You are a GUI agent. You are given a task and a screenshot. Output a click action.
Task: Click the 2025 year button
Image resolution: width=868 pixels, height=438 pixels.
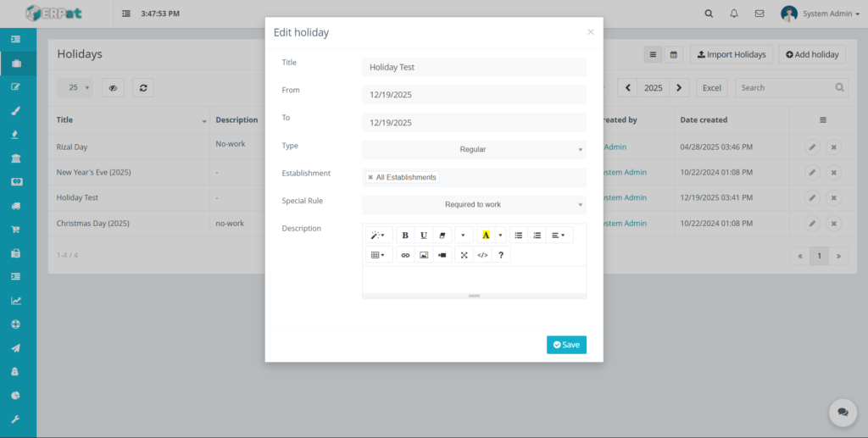pyautogui.click(x=654, y=87)
